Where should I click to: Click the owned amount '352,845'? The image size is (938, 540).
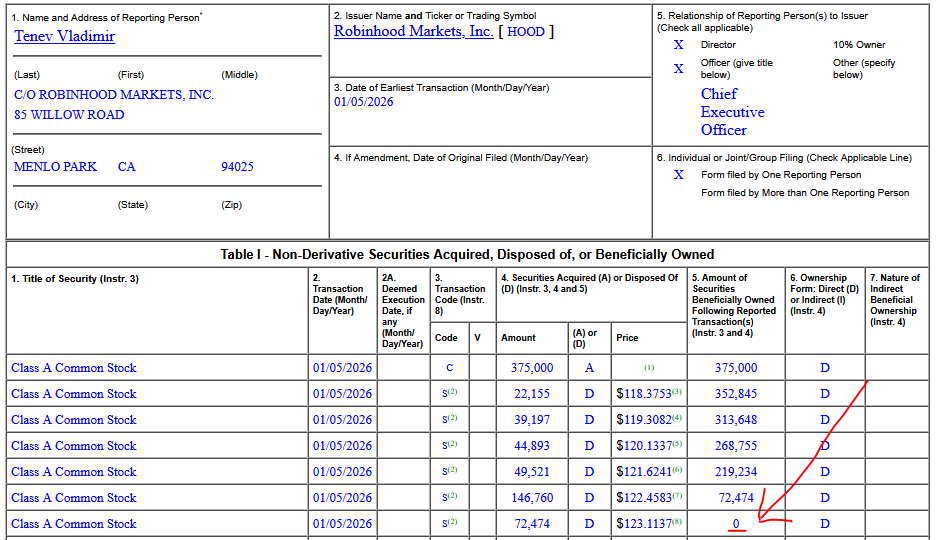point(736,394)
